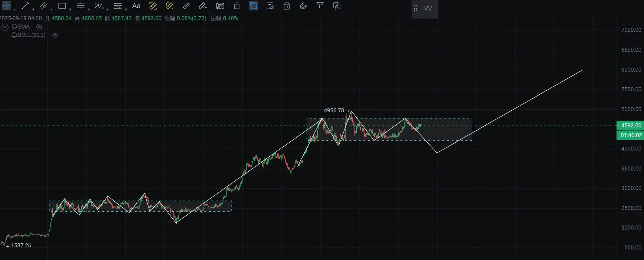Select the horizontal levels line tool
The height and width of the screenshot is (260, 644).
(81, 6)
